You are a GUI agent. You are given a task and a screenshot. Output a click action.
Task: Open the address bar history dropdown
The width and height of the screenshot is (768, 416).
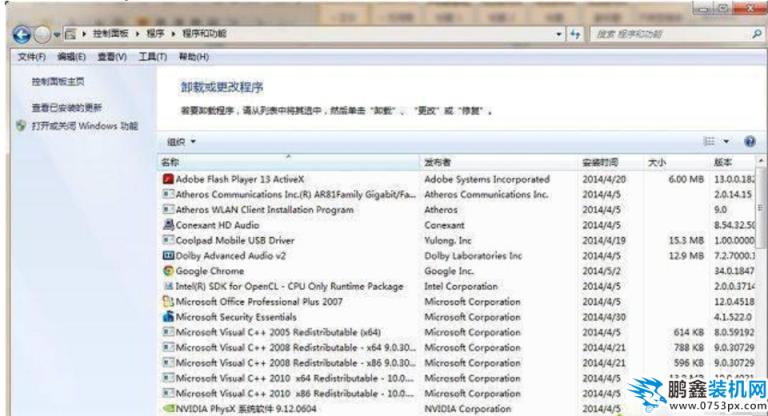pyautogui.click(x=558, y=34)
